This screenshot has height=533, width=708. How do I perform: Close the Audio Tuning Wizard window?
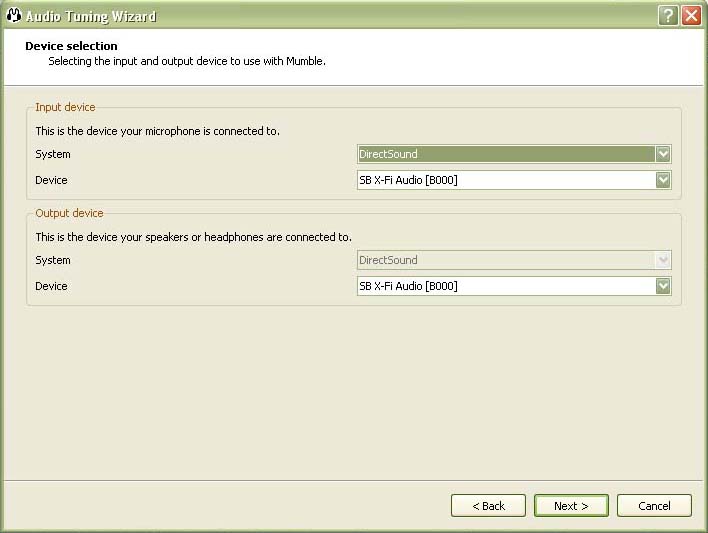691,16
